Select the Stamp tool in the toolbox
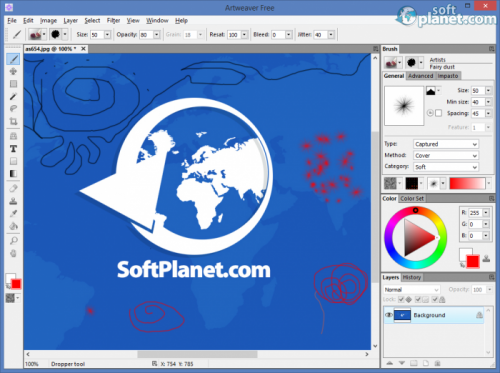500x373 pixels. [x=13, y=201]
